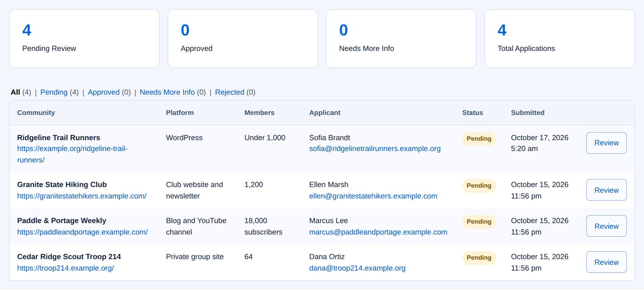This screenshot has height=290, width=644.
Task: Click applicant name Marcus Lee
Action: pyautogui.click(x=328, y=220)
